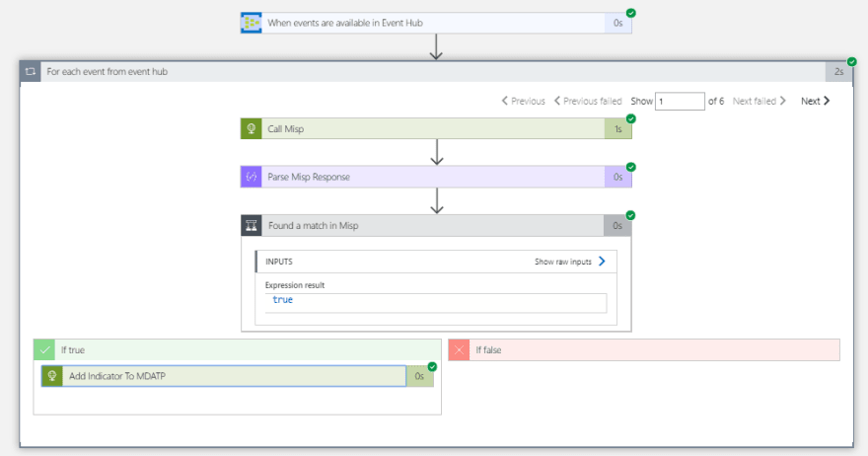Click the '2s' duration of the For each loop
The width and height of the screenshot is (868, 456).
coord(838,72)
